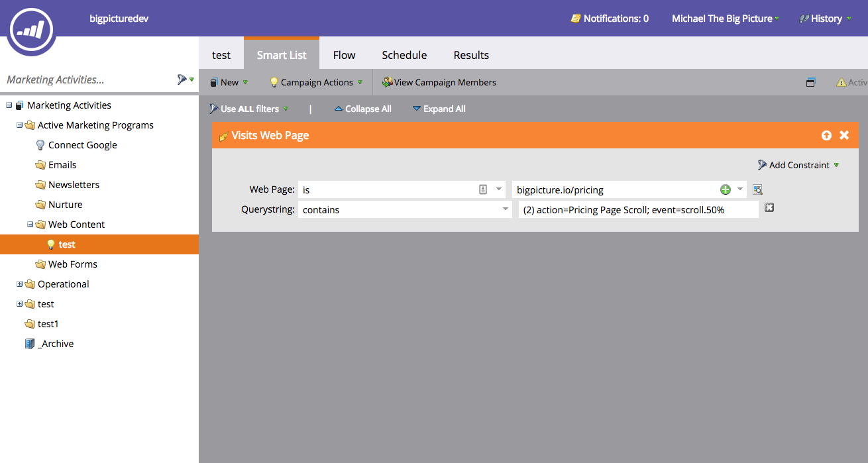Open Campaign Actions menu
The height and width of the screenshot is (463, 868).
(316, 83)
